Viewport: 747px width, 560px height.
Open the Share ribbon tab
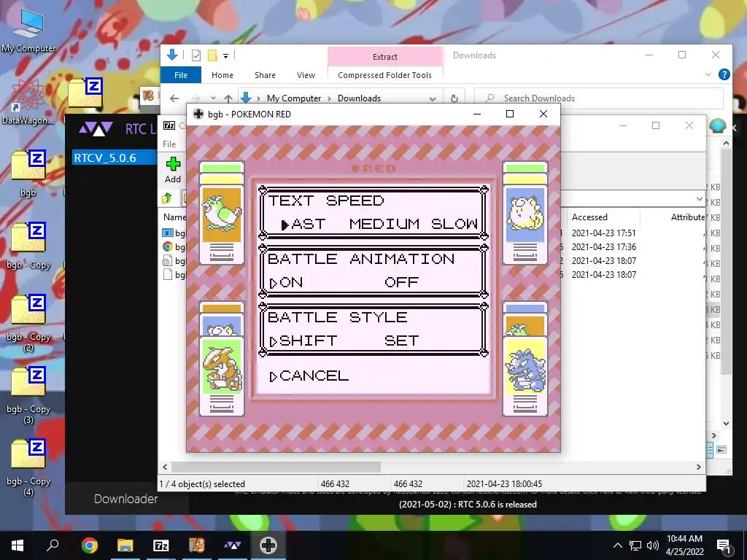[265, 75]
